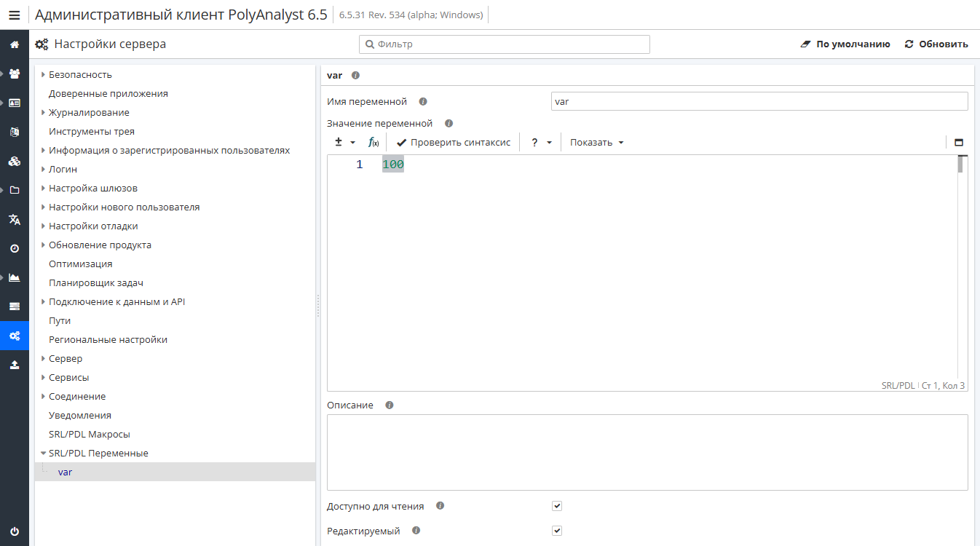Collapse the SRL/PDL Переменные tree node
Image resolution: width=980 pixels, height=546 pixels.
(x=43, y=452)
